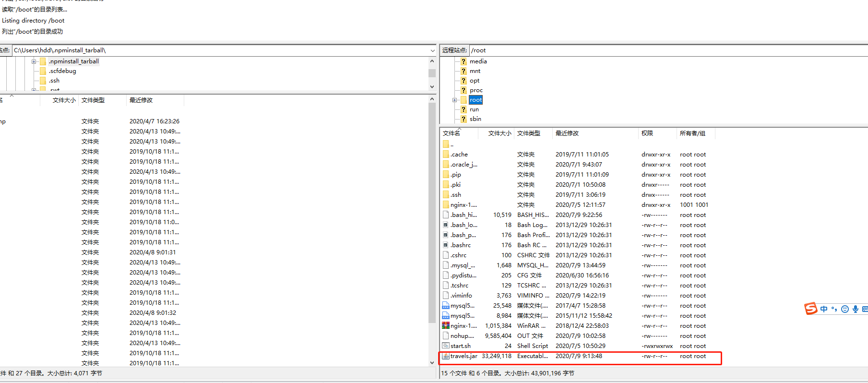
Task: Sort remote list by 文件大小 column
Action: click(497, 133)
